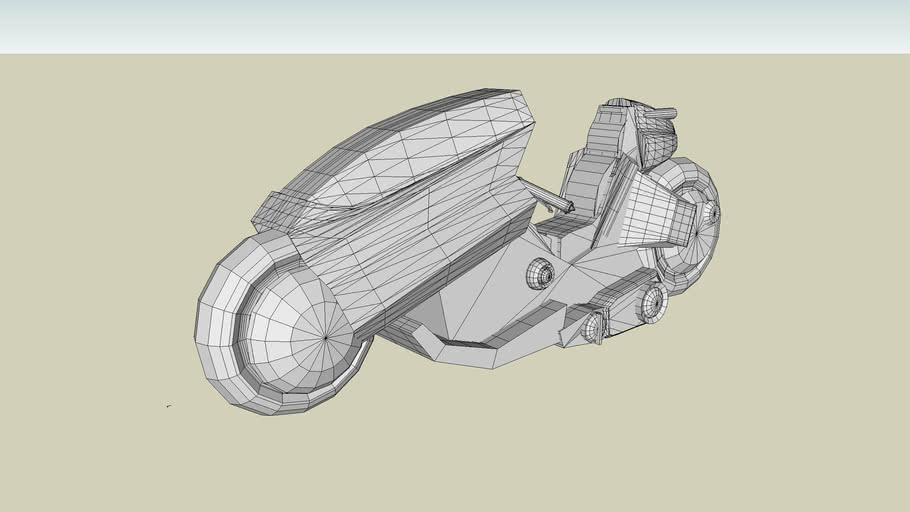Select the round engine cap mid-body
Image resolution: width=910 pixels, height=512 pixels.
pyautogui.click(x=541, y=272)
